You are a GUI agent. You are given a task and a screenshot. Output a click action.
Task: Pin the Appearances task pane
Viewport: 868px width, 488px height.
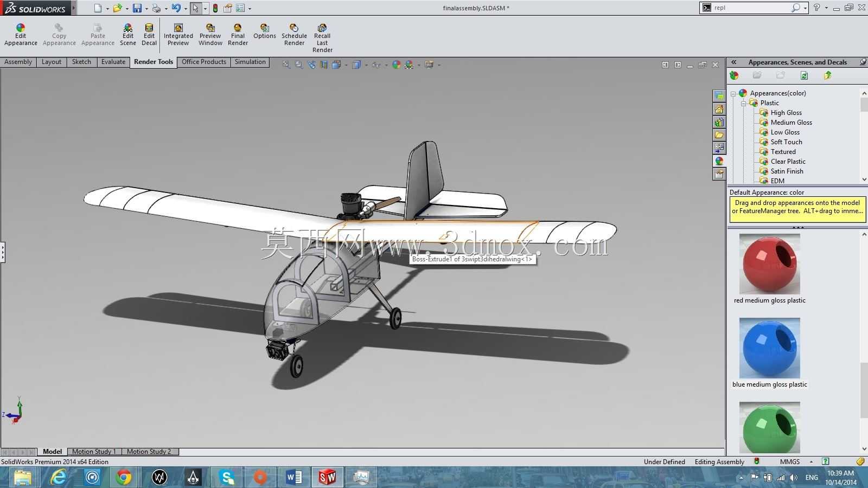coord(863,62)
